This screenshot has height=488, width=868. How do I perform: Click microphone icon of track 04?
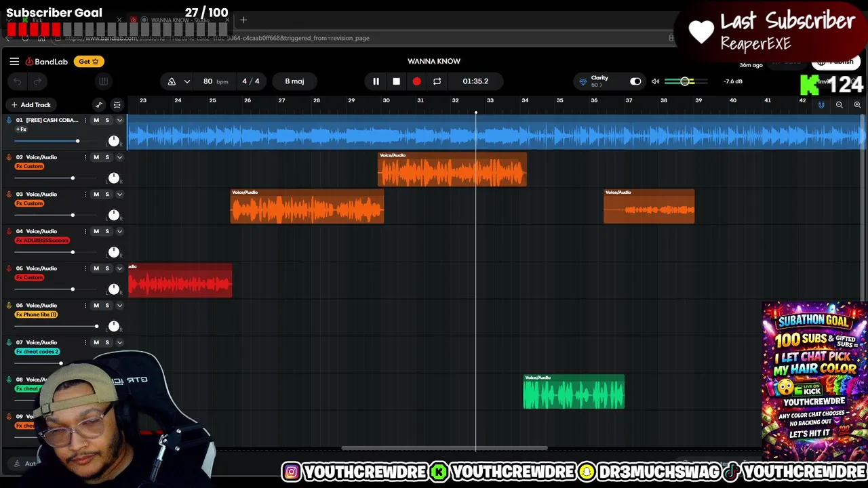pyautogui.click(x=9, y=231)
